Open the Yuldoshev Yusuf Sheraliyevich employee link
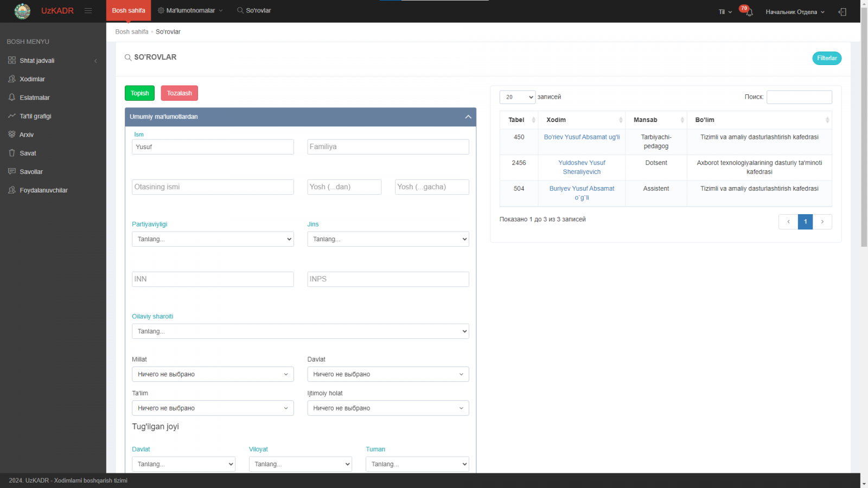868x488 pixels. pyautogui.click(x=582, y=167)
